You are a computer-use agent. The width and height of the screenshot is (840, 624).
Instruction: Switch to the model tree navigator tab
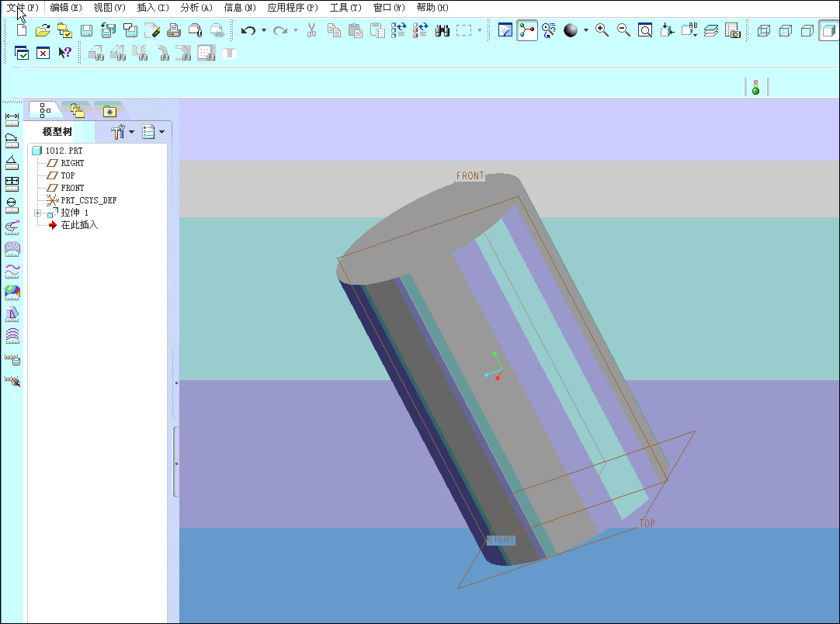tap(45, 110)
